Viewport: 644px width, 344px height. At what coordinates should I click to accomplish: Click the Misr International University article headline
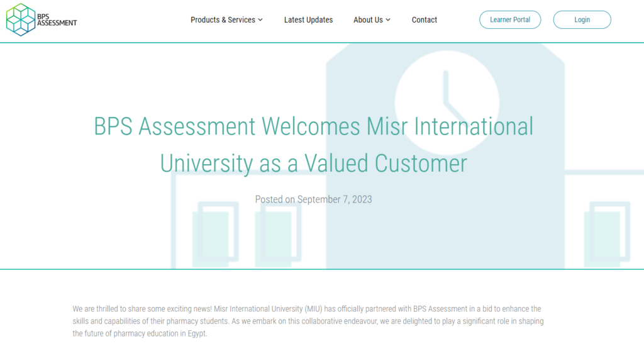point(313,145)
